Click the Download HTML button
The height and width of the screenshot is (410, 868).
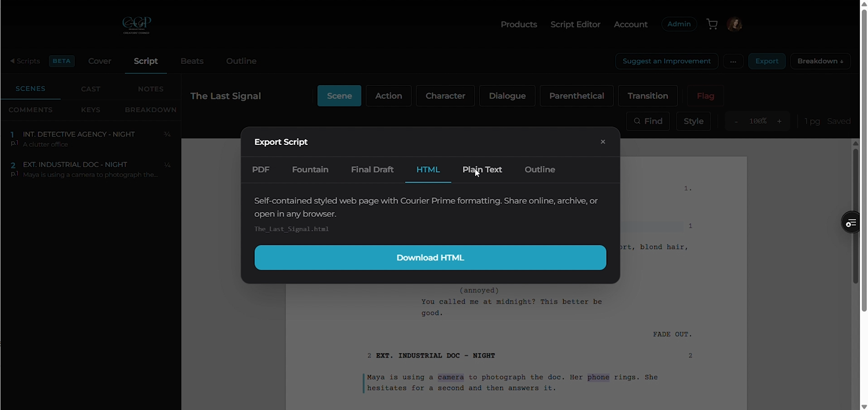click(x=430, y=257)
